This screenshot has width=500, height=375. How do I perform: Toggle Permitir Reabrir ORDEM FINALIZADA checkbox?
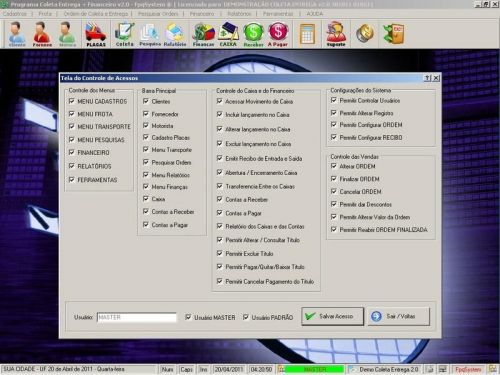point(334,229)
